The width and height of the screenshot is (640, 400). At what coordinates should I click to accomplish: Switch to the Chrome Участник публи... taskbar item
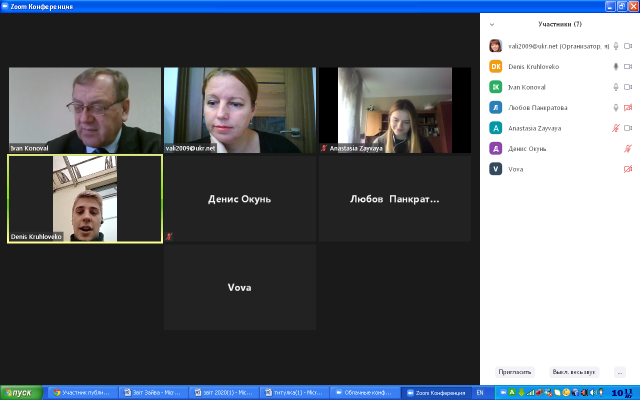tap(82, 393)
